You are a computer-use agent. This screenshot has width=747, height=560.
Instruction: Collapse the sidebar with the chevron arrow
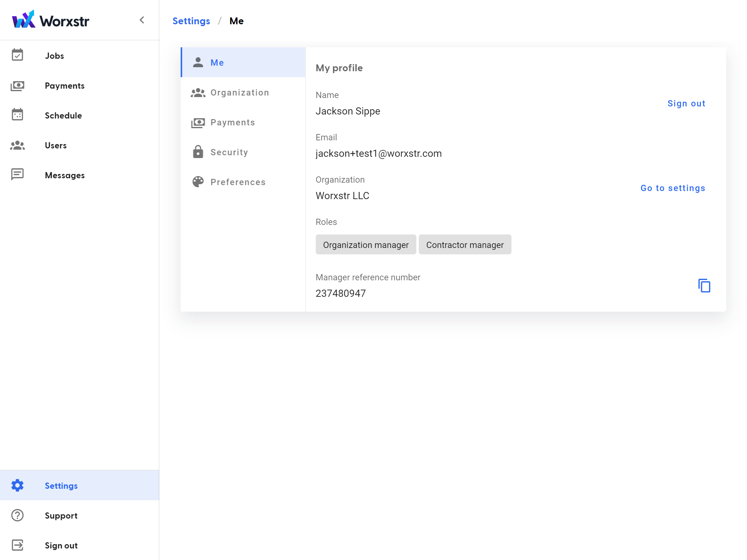[x=142, y=20]
